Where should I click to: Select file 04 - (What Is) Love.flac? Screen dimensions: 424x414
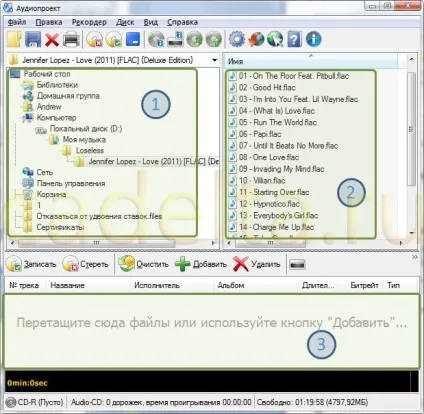coord(276,111)
